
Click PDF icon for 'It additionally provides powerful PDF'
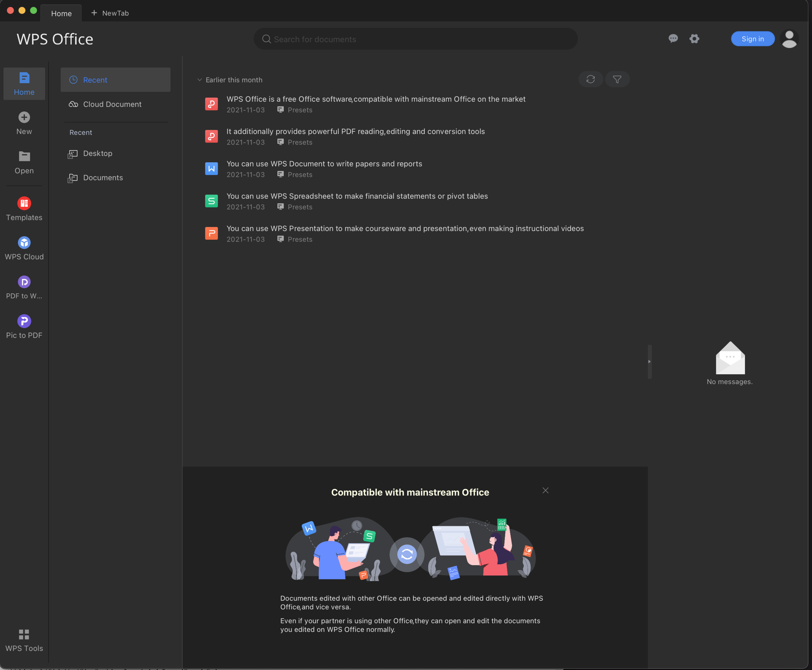(211, 136)
